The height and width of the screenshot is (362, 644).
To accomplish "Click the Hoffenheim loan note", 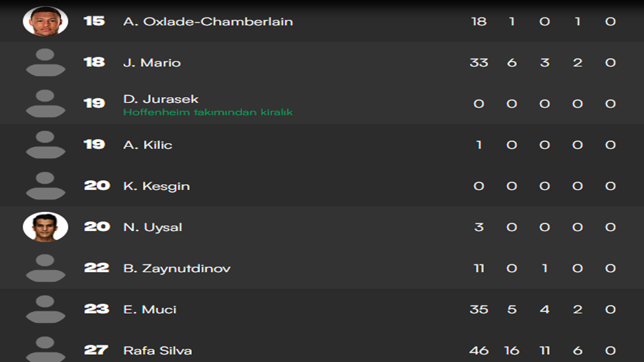I will coord(208,112).
